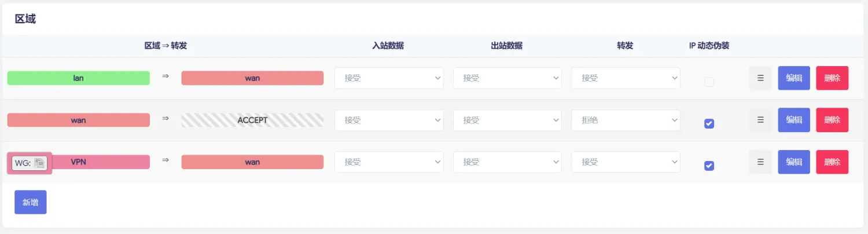Viewport: 868px width, 234px height.
Task: Open the forward dropdown showing 拒绝 in wan row
Action: [626, 120]
